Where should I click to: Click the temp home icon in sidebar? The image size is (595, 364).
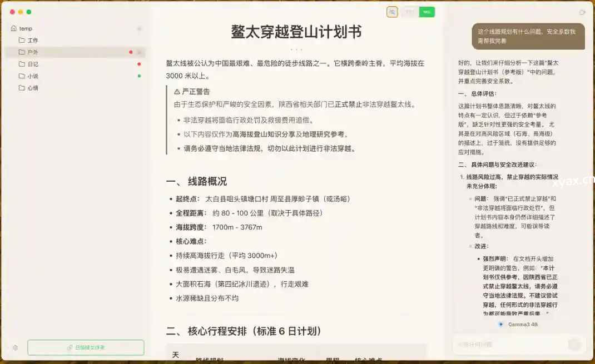[x=14, y=28]
